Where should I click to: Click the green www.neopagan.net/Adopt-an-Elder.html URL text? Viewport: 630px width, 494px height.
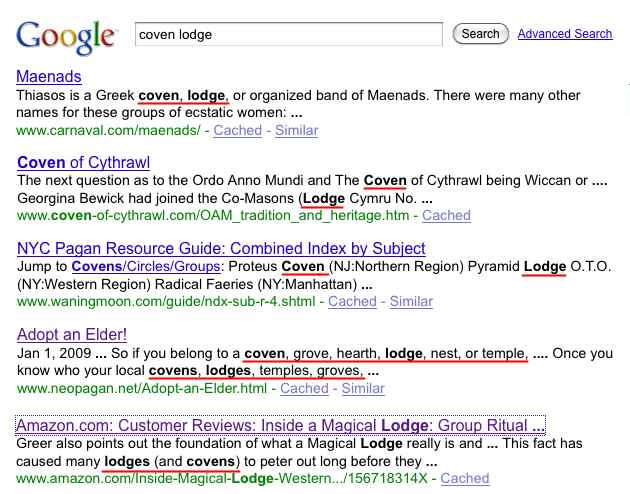click(x=142, y=388)
